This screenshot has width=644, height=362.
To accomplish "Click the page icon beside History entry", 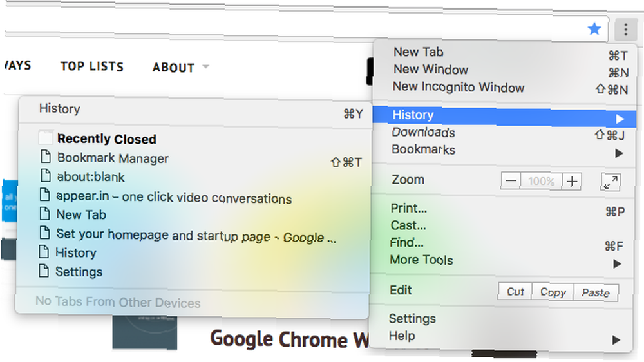I will pos(44,251).
